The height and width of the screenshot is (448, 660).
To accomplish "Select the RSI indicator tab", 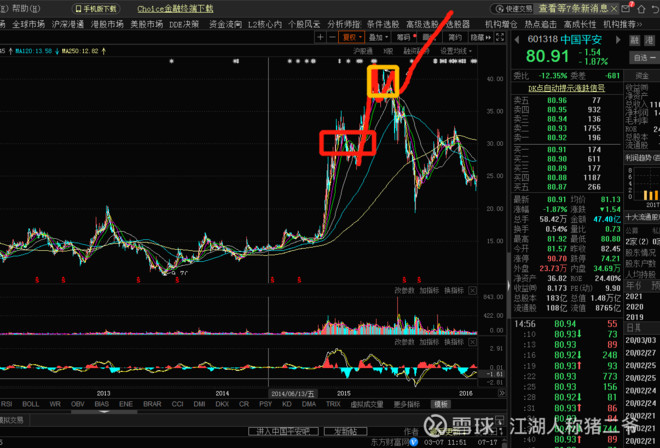I will (x=7, y=404).
